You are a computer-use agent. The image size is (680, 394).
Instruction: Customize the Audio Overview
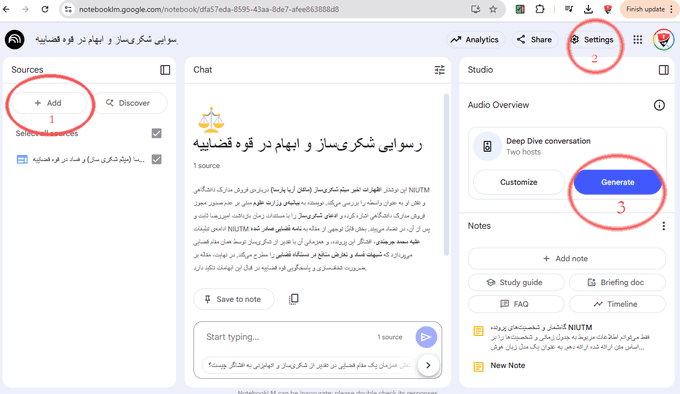pos(519,182)
